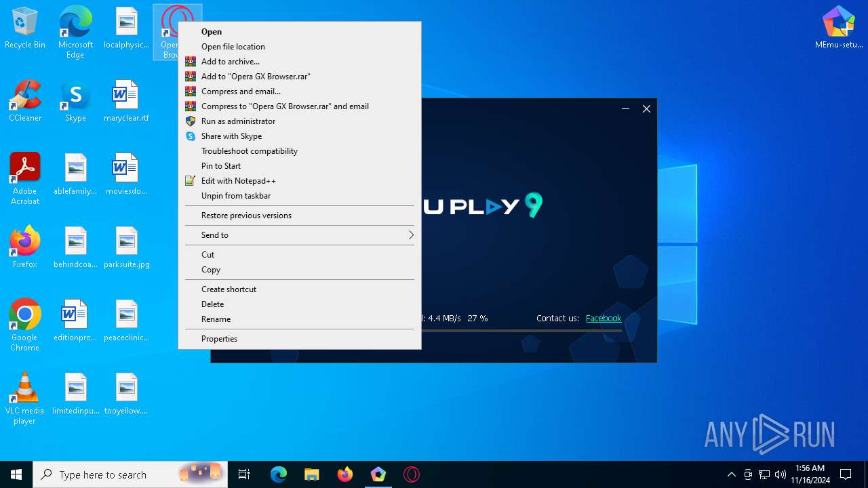This screenshot has height=488, width=868.
Task: Launch Microsoft Edge from desktop shortcut
Action: pos(75,33)
